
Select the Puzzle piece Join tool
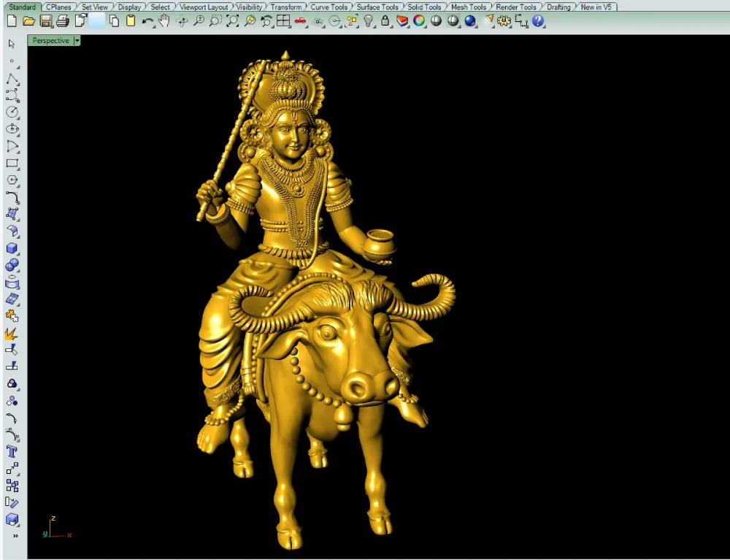coord(12,316)
